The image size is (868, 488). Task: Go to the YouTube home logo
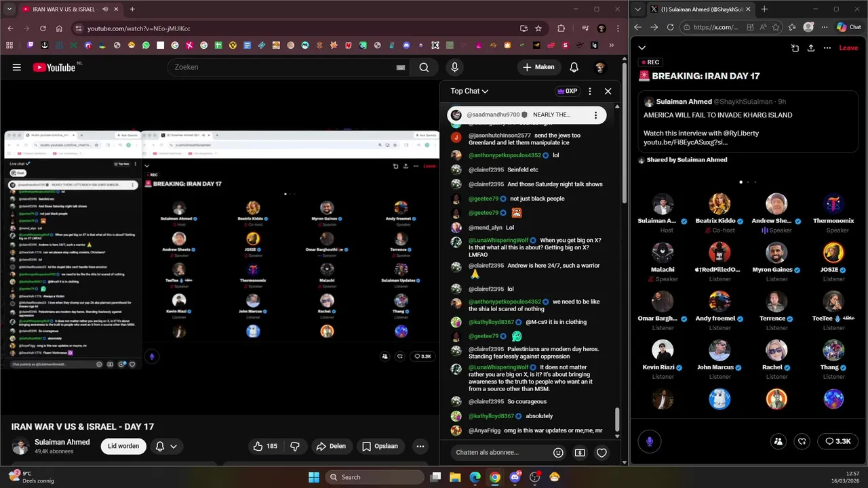54,67
